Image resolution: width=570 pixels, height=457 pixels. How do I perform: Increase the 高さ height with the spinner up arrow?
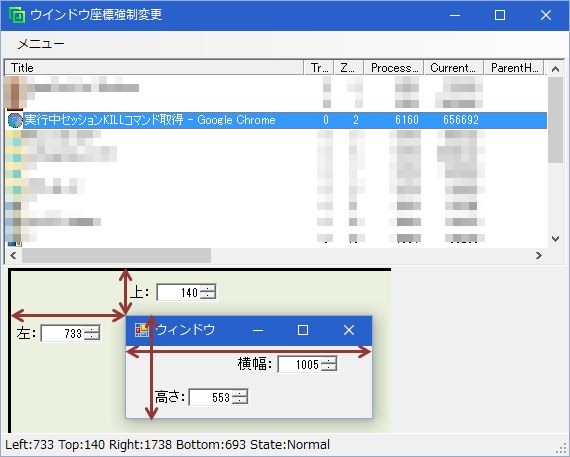[x=240, y=393]
